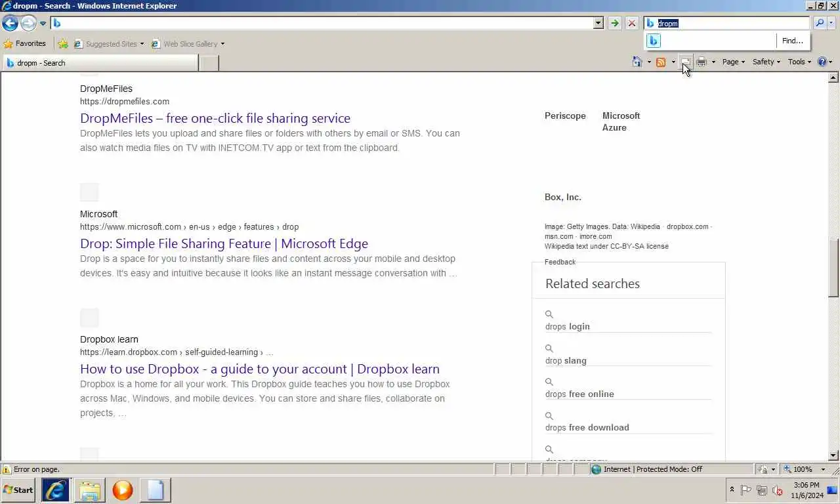
Task: Select the Bing provider icon in dropdown
Action: click(x=653, y=41)
